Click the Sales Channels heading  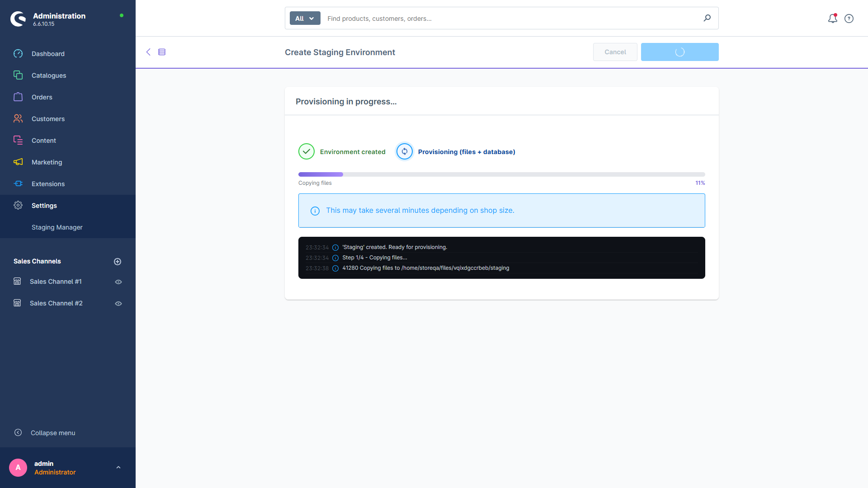point(37,261)
